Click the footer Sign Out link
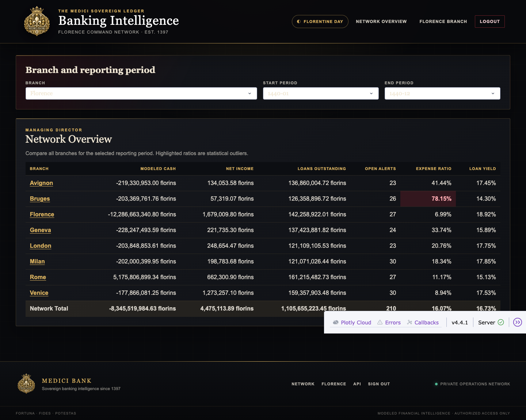 point(379,384)
